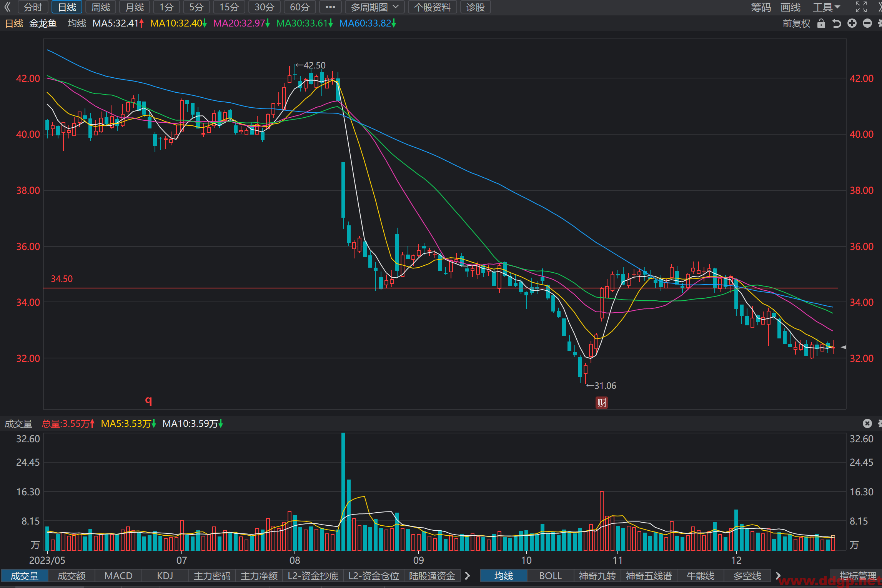Open the 个股资料 stock info
This screenshot has width=882, height=588.
point(432,7)
